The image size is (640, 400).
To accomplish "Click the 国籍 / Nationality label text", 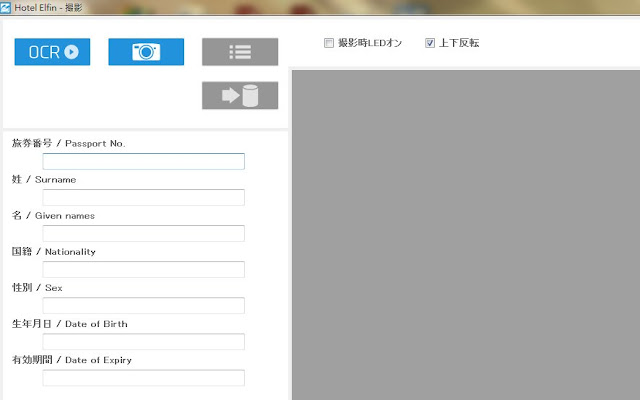I will tap(53, 252).
